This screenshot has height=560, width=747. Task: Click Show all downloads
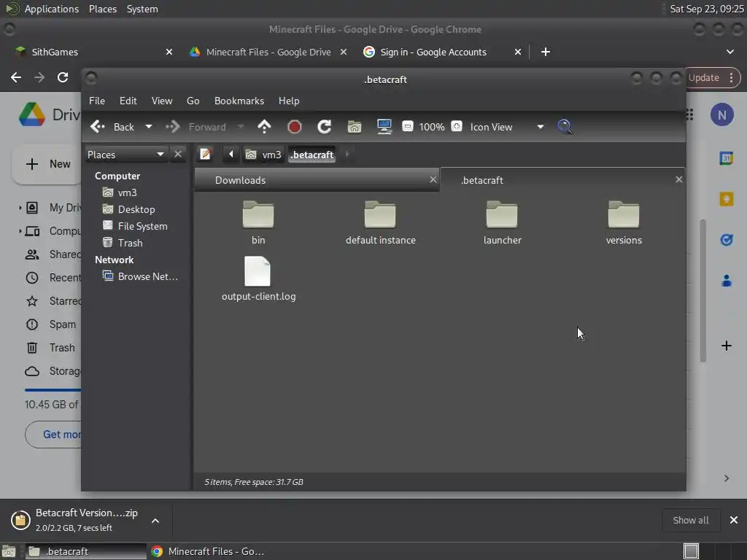[690, 521]
